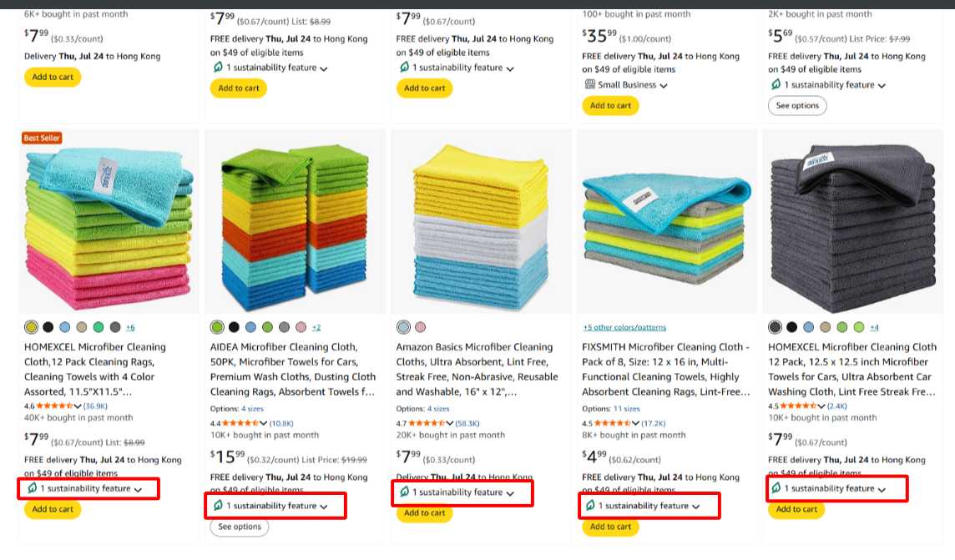The image size is (955, 560).
Task: Select pink color swatch for Amazon Basics cloths
Action: click(x=420, y=327)
